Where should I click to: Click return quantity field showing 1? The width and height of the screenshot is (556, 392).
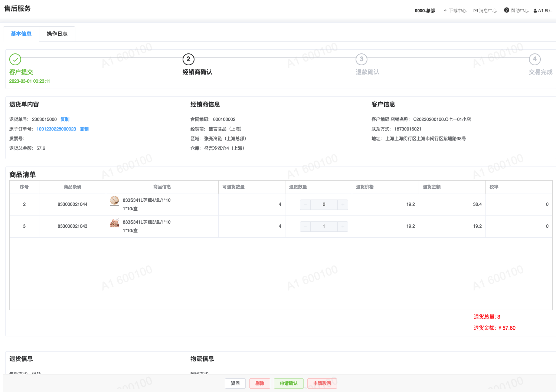324,227
